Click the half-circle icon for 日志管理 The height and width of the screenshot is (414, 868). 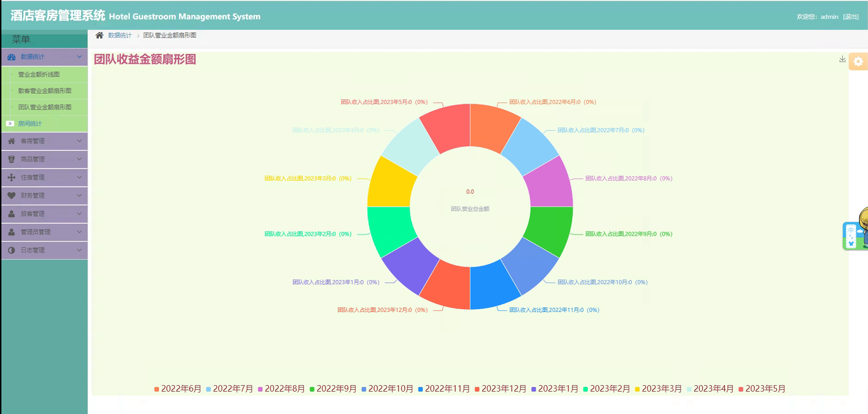(12, 250)
